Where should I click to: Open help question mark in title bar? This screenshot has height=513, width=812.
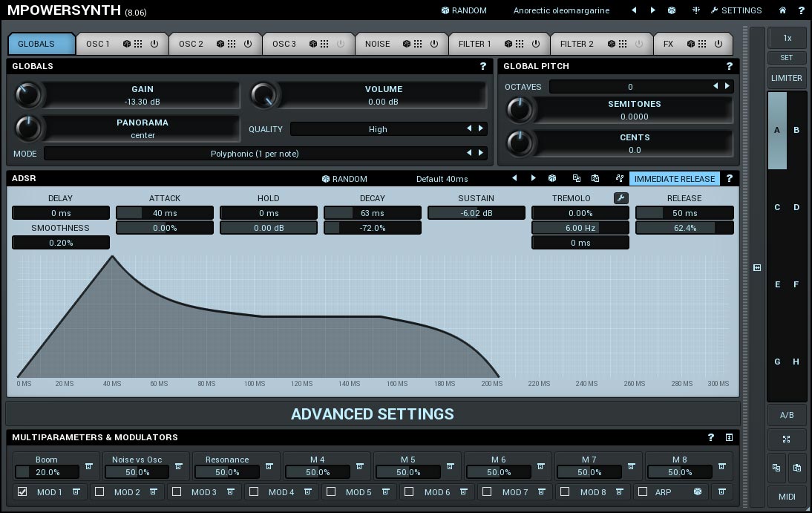801,10
